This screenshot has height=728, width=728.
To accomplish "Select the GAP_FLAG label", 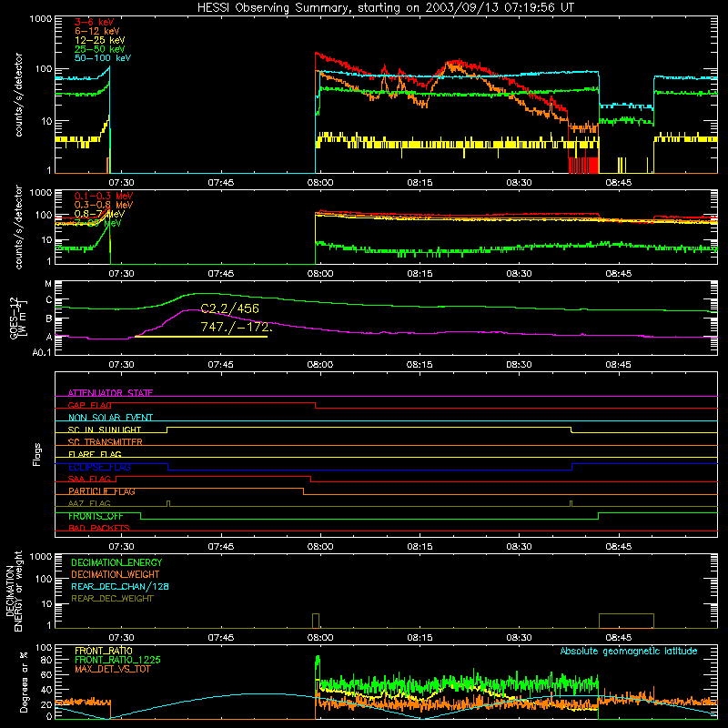I will [x=89, y=405].
